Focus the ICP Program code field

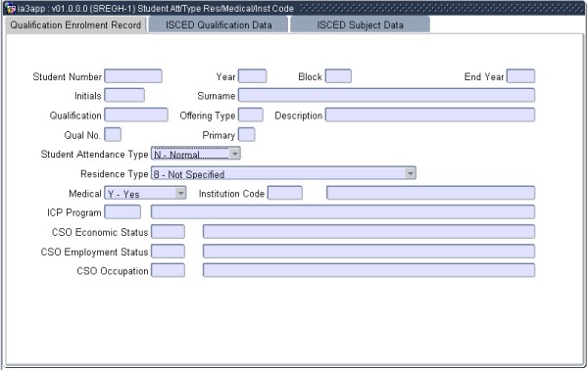122,212
